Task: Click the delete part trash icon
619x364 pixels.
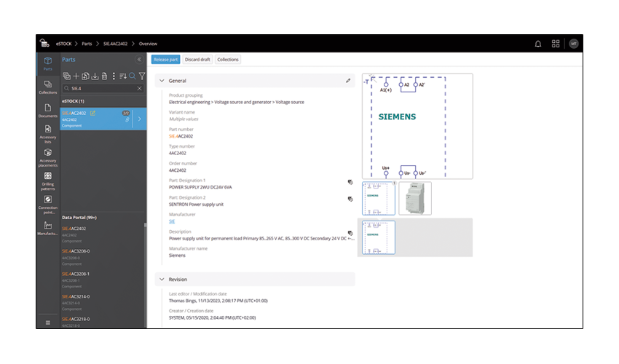Action: (x=104, y=76)
